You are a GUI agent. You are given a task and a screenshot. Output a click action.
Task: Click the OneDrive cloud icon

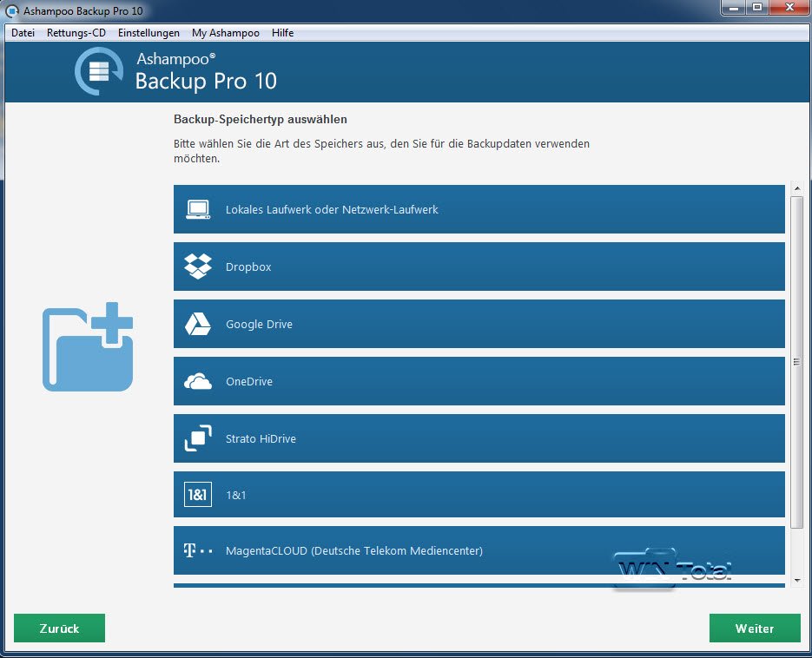coord(198,382)
